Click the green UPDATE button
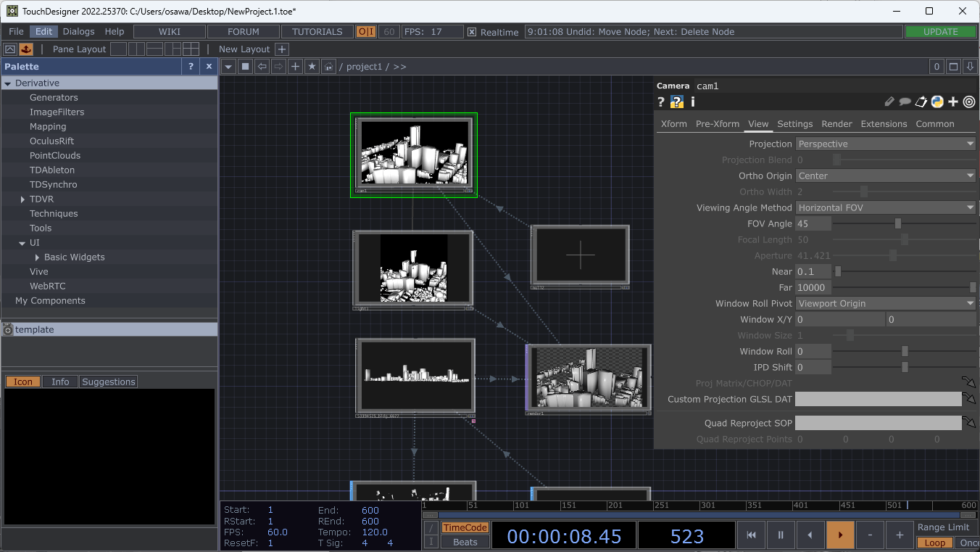This screenshot has width=980, height=552. (x=941, y=31)
